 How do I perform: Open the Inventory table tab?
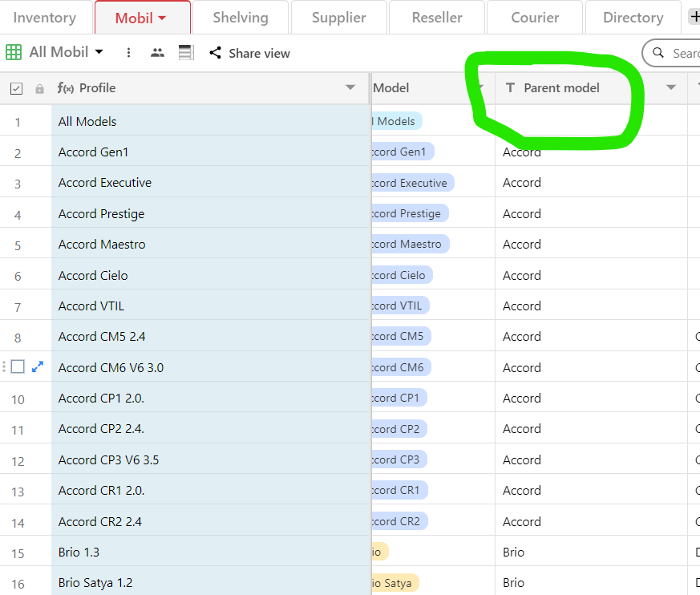[45, 18]
